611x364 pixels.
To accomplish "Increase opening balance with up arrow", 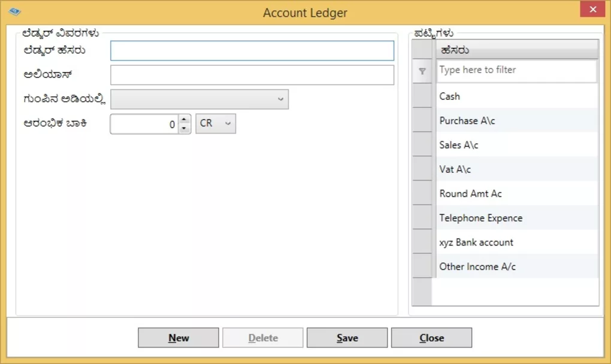I will pos(184,119).
